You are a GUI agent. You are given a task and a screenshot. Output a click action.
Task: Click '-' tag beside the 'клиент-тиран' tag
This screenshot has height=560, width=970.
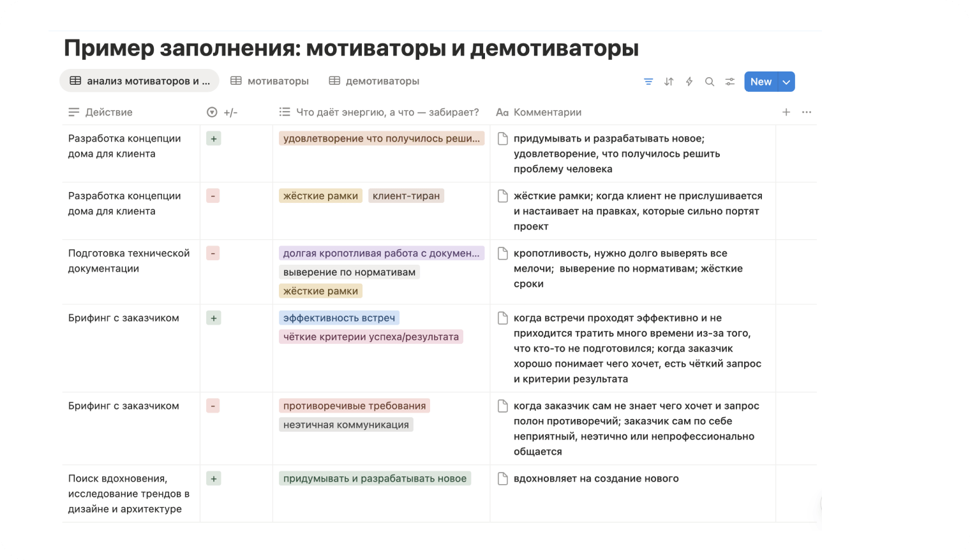point(213,196)
